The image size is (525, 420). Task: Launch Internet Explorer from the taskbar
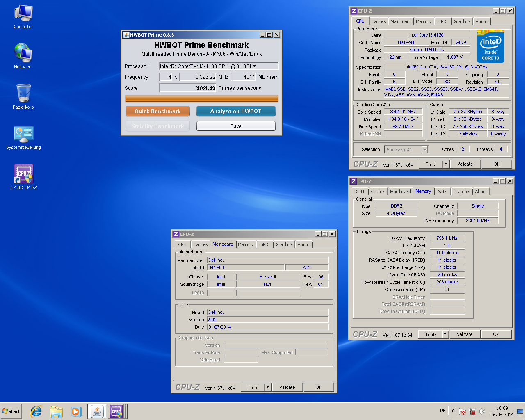[x=36, y=411]
